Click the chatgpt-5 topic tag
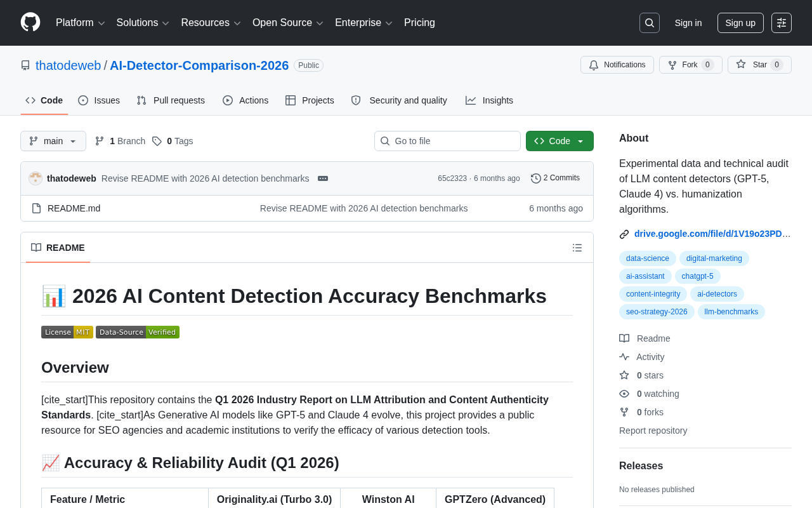Viewport: 812px width, 508px height. tap(698, 276)
